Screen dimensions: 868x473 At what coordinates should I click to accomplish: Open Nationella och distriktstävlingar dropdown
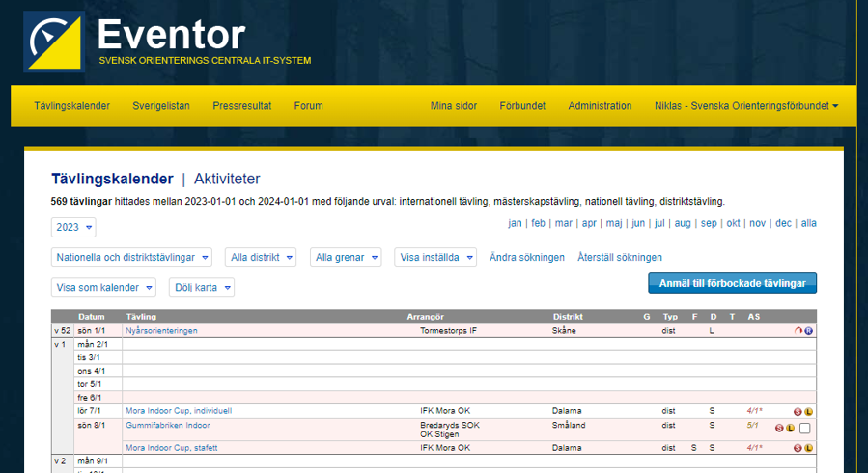131,257
